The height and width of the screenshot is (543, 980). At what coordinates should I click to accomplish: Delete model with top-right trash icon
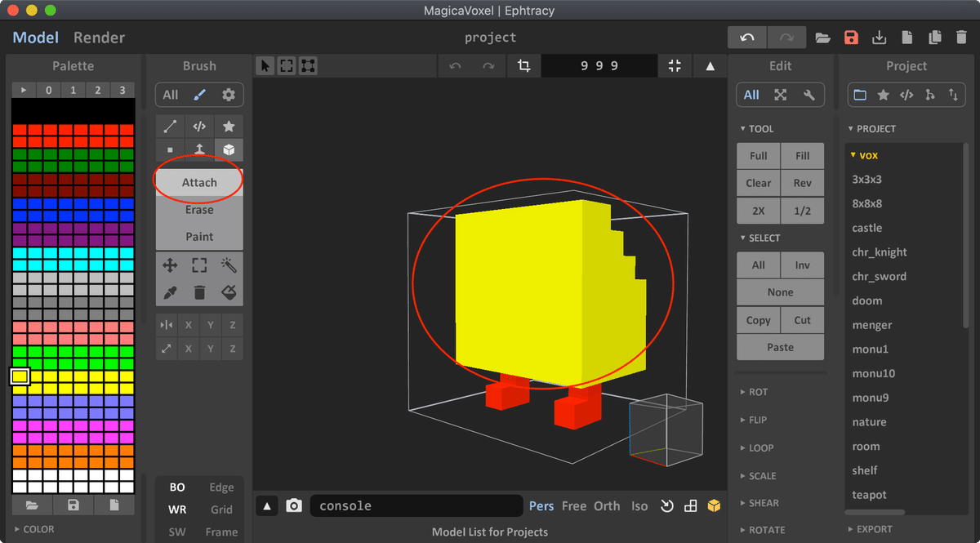(x=962, y=38)
